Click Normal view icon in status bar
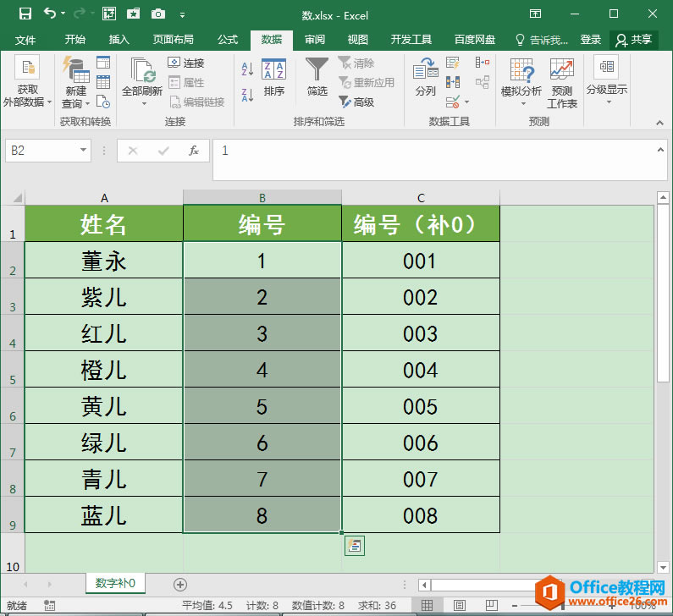The width and height of the screenshot is (673, 616). (427, 605)
